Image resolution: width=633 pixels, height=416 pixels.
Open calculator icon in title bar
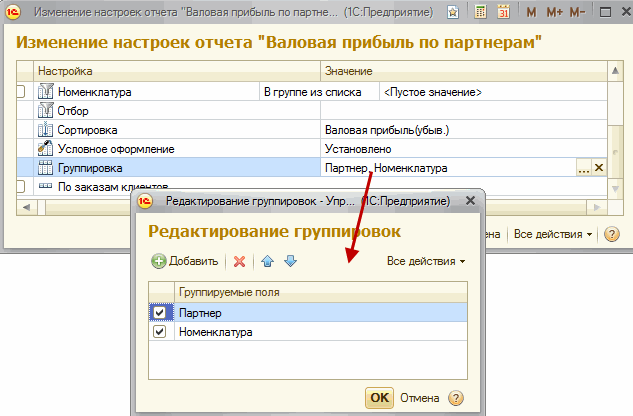coord(480,12)
